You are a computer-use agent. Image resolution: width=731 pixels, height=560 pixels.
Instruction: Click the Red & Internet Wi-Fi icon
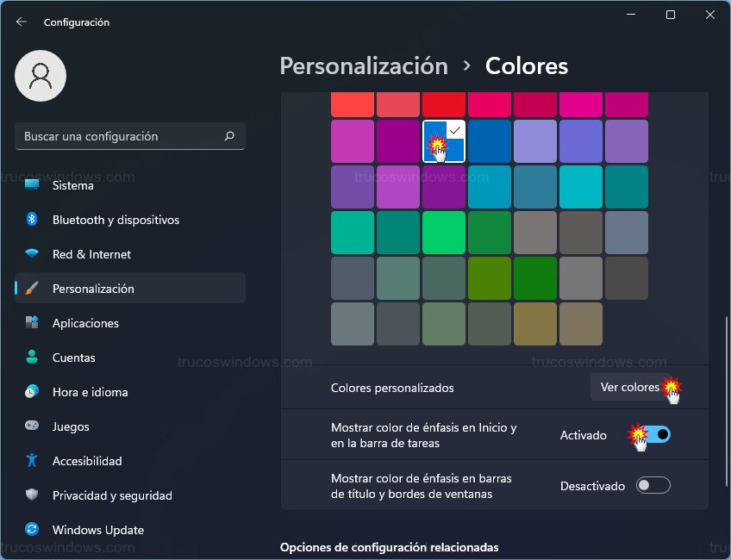click(32, 254)
